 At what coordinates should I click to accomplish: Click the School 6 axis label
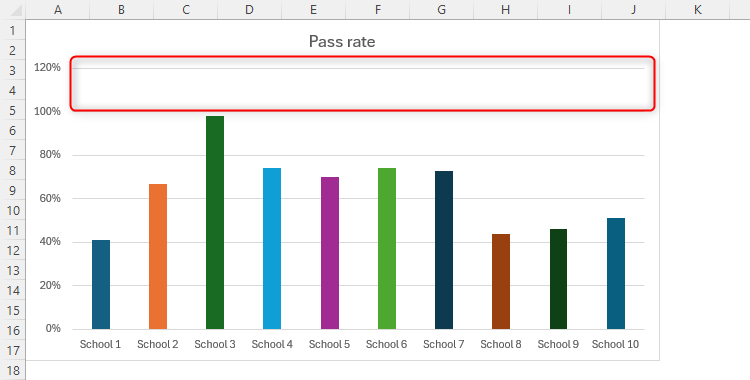click(386, 344)
